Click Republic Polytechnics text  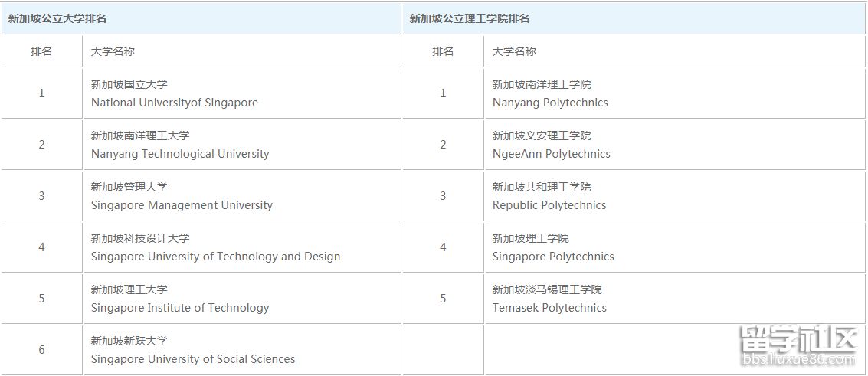pos(549,205)
